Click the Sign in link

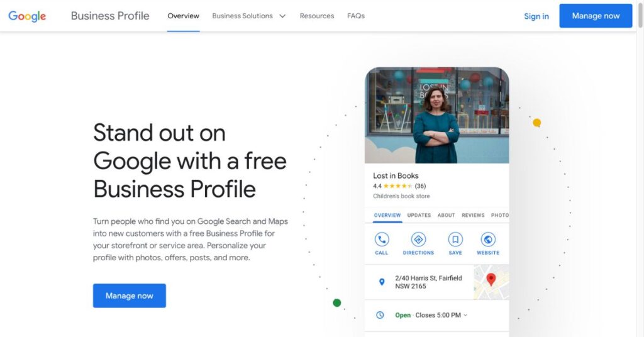[x=536, y=16]
